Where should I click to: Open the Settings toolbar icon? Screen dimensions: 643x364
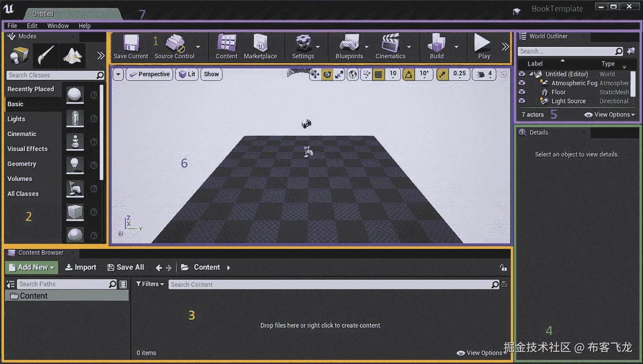coord(303,46)
